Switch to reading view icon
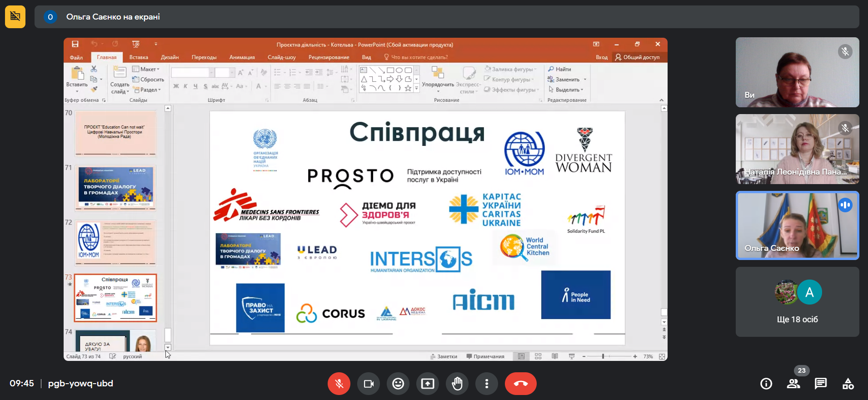The image size is (868, 400). pyautogui.click(x=555, y=356)
